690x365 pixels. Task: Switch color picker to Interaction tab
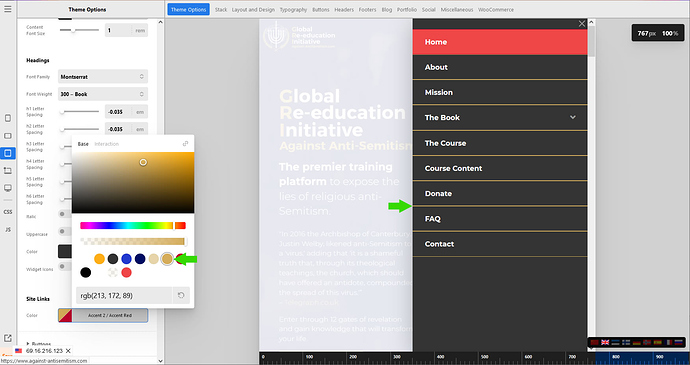point(106,144)
